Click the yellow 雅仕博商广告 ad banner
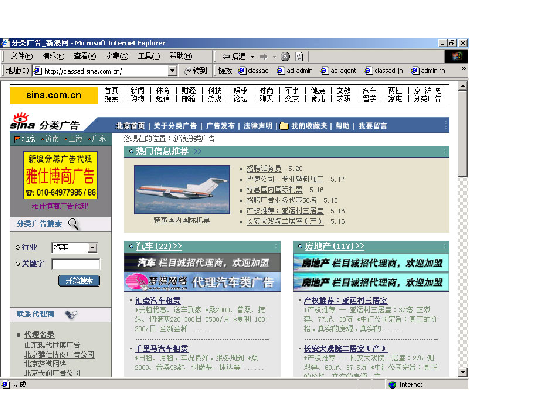The width and height of the screenshot is (555, 417). click(x=61, y=175)
